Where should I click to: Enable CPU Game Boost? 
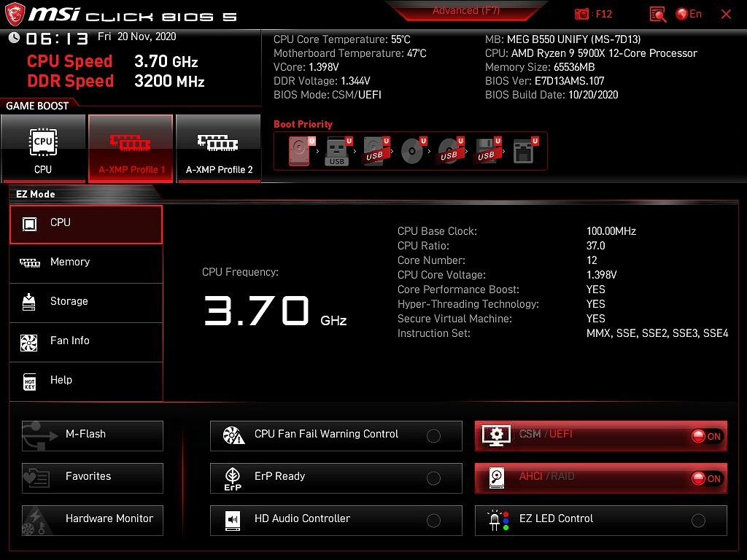(43, 149)
